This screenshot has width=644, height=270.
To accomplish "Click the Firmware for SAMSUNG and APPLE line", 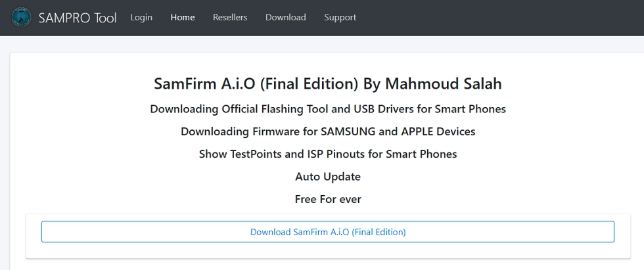I will (328, 131).
